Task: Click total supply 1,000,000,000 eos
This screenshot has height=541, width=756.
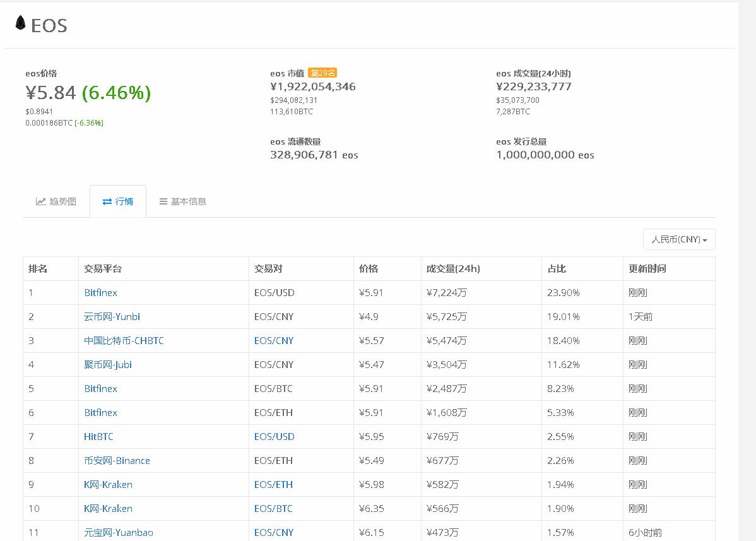Action: tap(545, 155)
